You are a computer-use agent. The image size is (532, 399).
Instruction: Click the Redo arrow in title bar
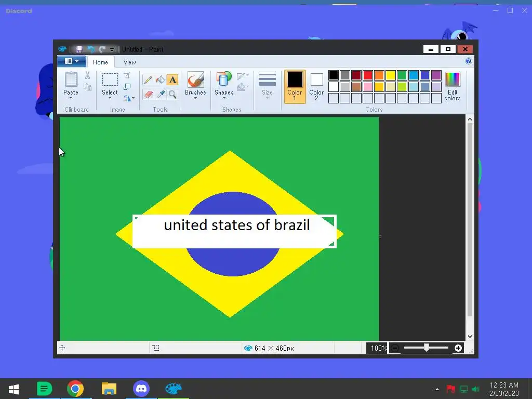102,49
